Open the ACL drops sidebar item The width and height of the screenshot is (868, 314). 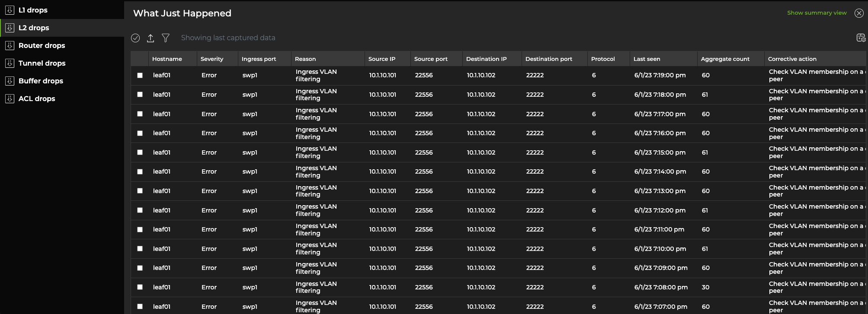(x=37, y=98)
